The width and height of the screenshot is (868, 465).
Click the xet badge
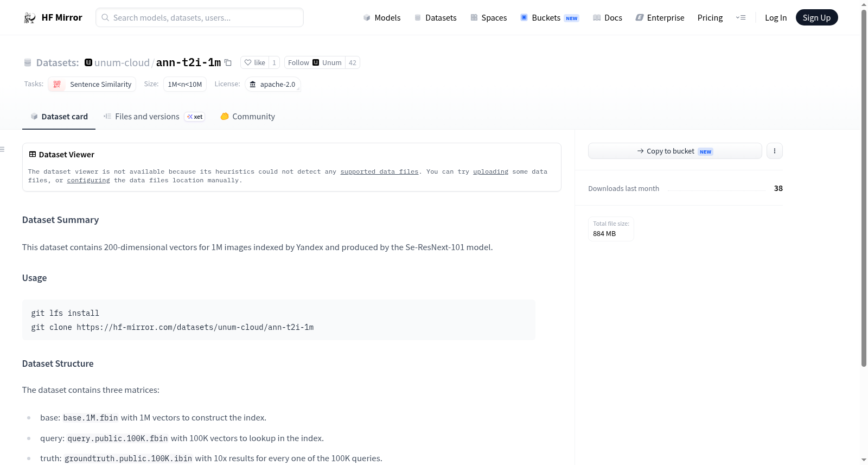pyautogui.click(x=195, y=117)
